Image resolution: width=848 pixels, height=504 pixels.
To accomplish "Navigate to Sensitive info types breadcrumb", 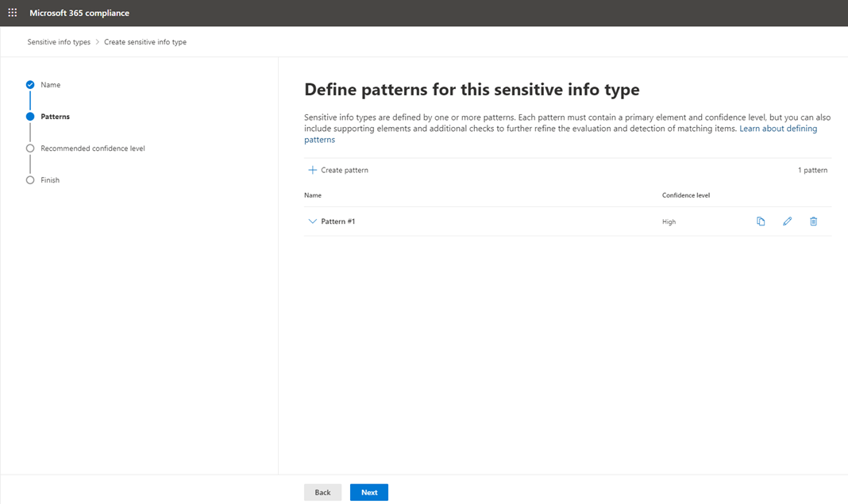I will [59, 42].
